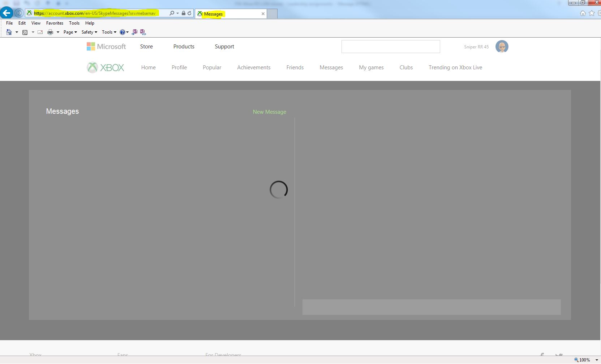This screenshot has height=364, width=601.
Task: Select the Messages browser tab
Action: click(230, 14)
